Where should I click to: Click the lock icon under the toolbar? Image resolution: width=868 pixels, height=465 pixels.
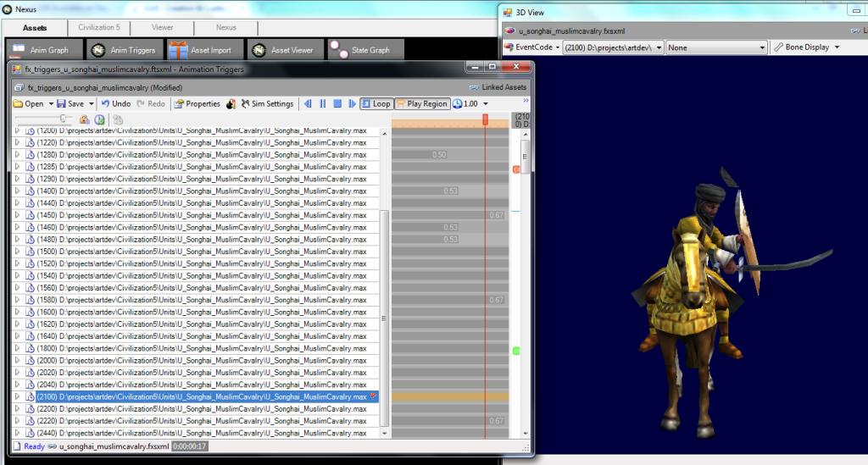pos(84,119)
